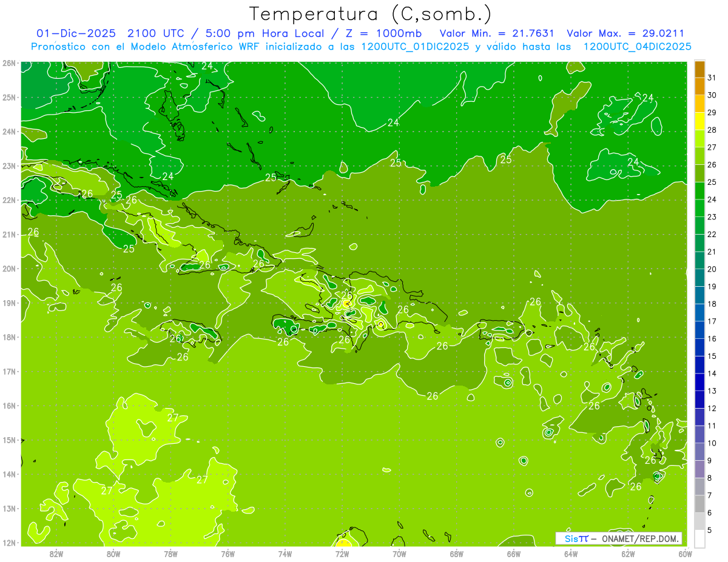Click the color scale label '29'
728x562 pixels.
712,113
